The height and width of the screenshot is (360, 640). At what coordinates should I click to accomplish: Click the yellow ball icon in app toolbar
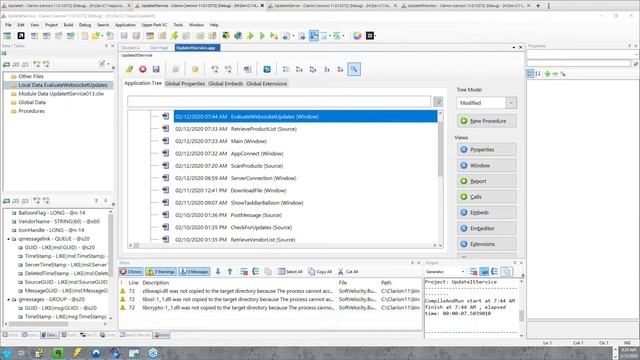click(195, 69)
